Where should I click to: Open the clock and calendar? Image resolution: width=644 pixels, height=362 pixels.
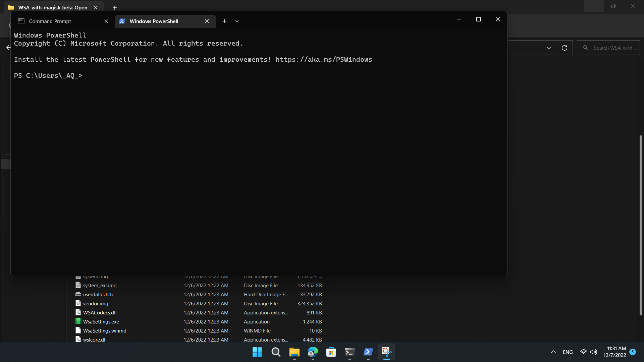coord(615,352)
